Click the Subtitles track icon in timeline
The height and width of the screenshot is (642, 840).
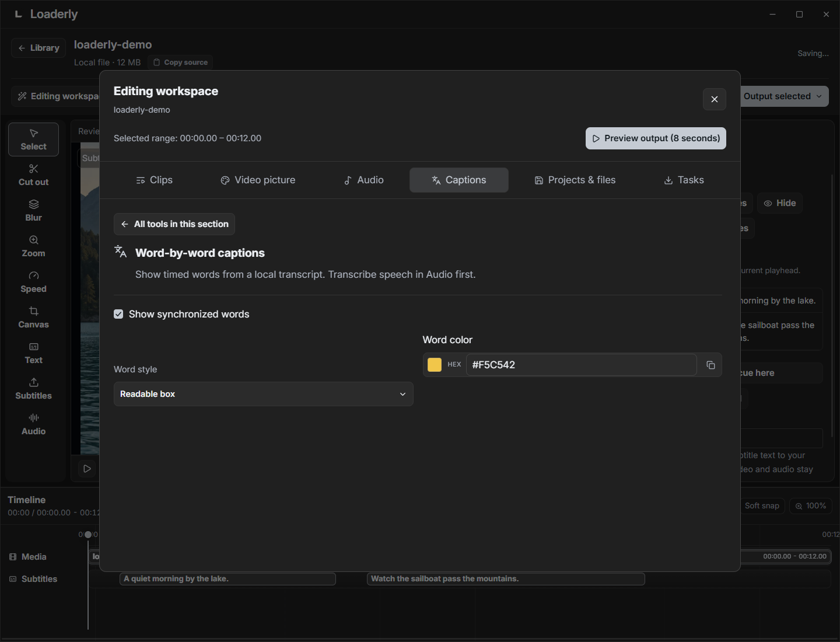point(13,579)
